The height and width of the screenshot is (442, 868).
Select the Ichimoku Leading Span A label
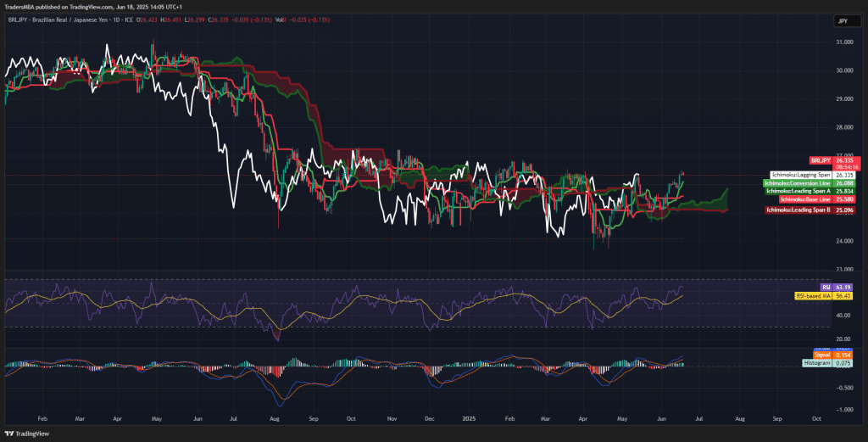[797, 192]
